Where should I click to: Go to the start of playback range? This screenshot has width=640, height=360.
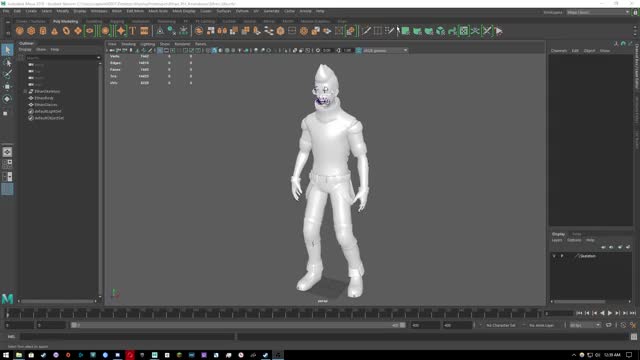(579, 313)
